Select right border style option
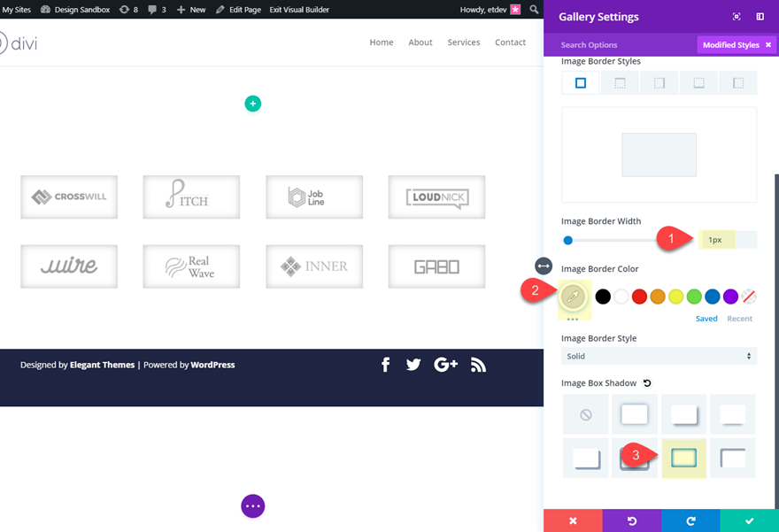This screenshot has width=779, height=532. pos(659,83)
